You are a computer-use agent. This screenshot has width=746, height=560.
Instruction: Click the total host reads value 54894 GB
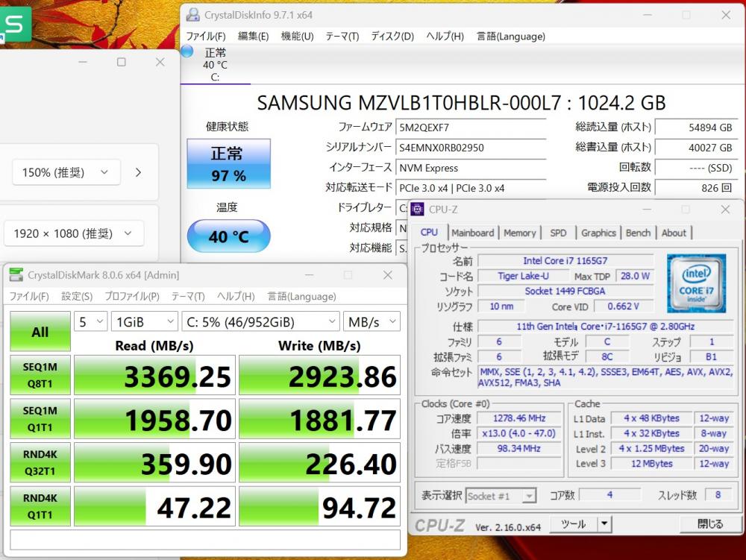[696, 128]
